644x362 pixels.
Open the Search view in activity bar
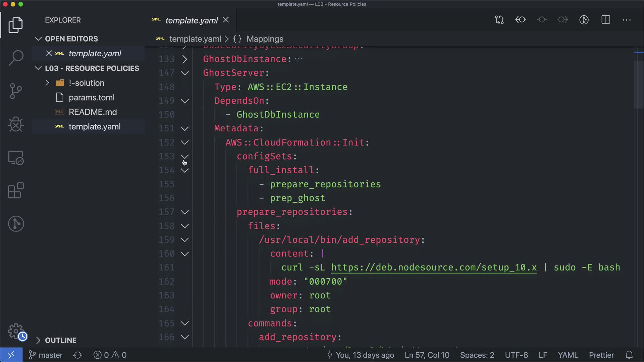16,58
